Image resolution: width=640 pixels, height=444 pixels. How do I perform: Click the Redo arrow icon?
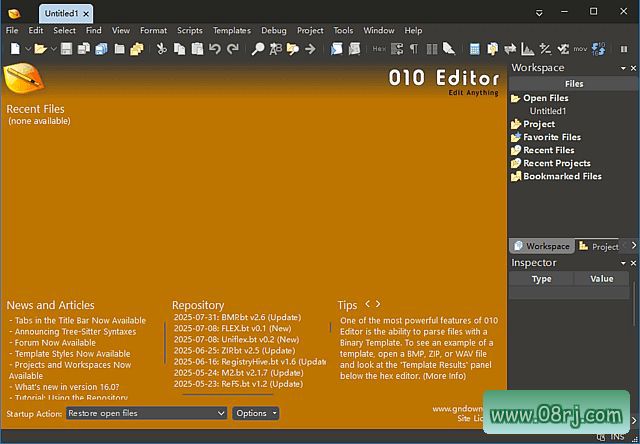pyautogui.click(x=232, y=49)
